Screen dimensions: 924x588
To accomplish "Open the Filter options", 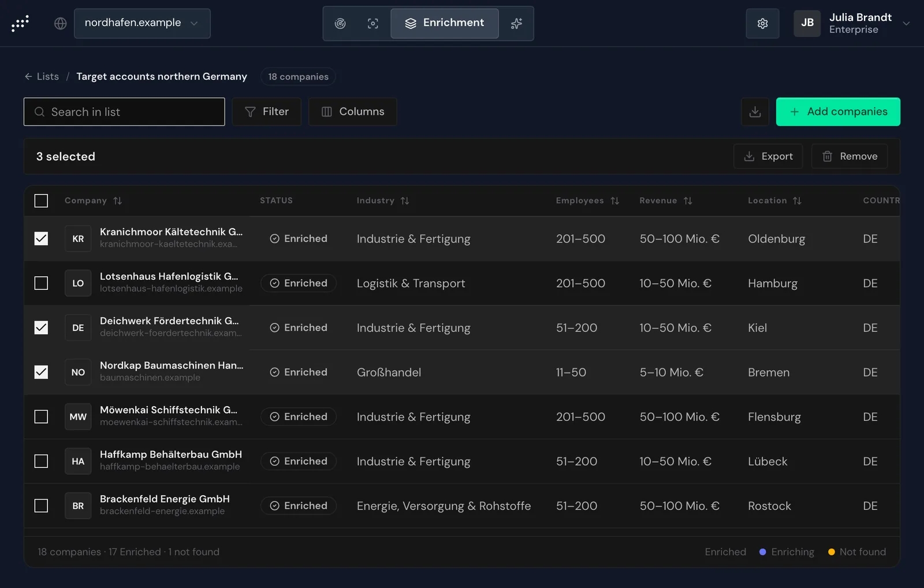I will pos(266,111).
